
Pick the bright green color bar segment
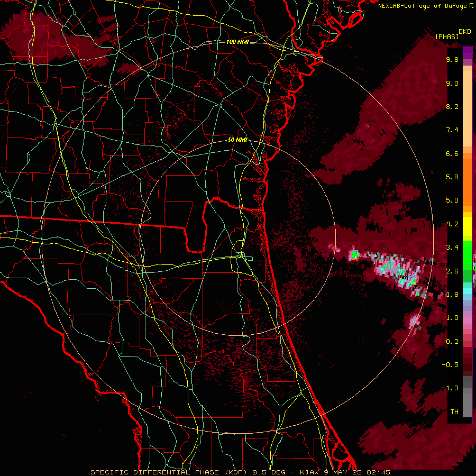pyautogui.click(x=467, y=254)
